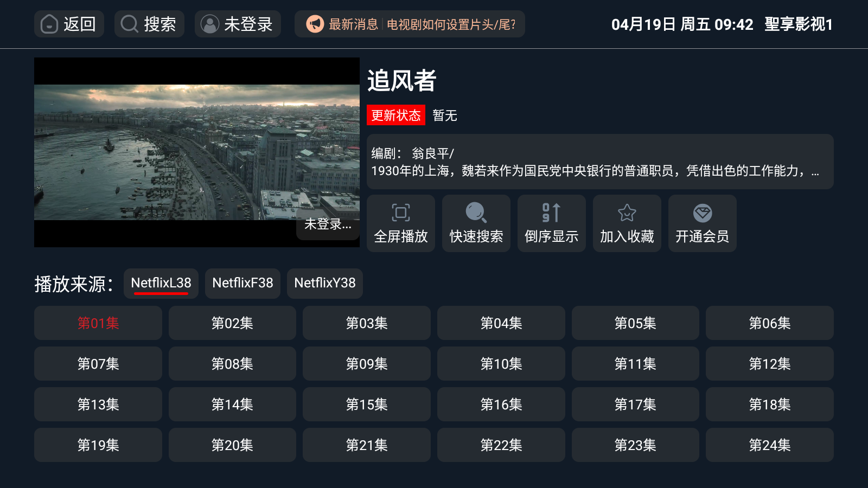Image resolution: width=868 pixels, height=488 pixels.
Task: Open search via the magnifier icon
Action: [129, 24]
